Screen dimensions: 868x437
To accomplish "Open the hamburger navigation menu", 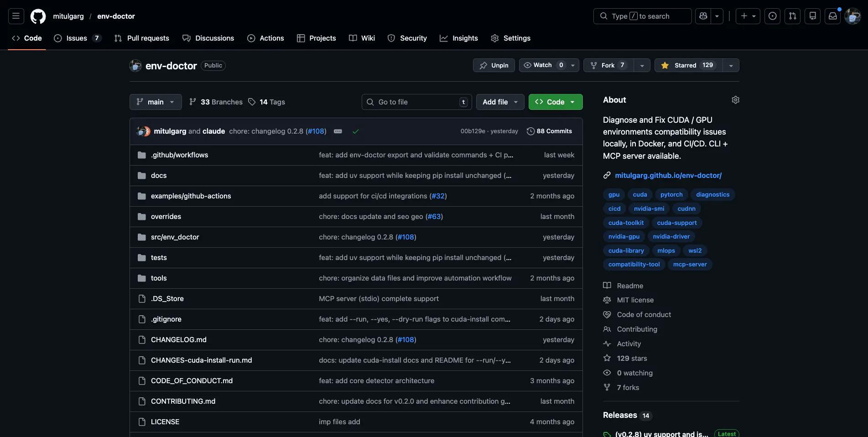I will pyautogui.click(x=16, y=16).
